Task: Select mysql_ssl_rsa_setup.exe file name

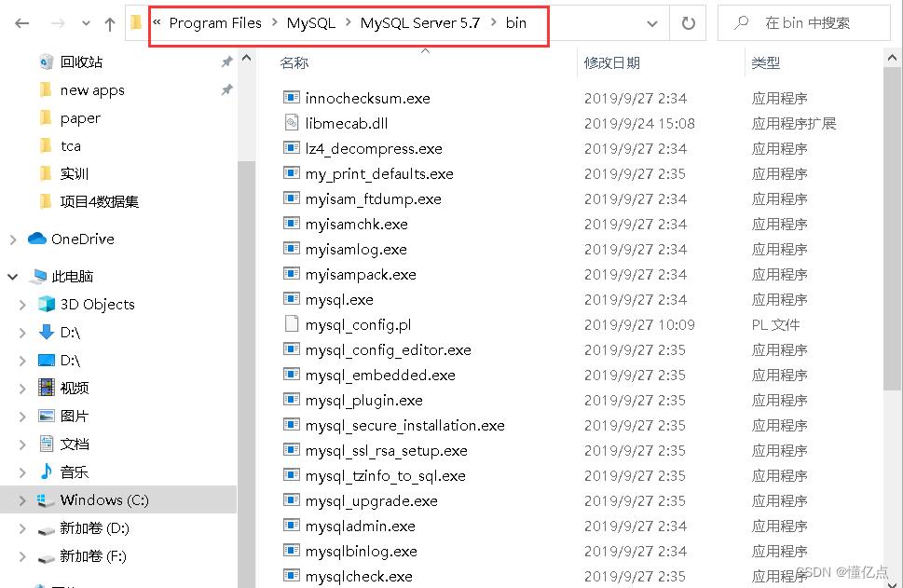Action: click(387, 451)
